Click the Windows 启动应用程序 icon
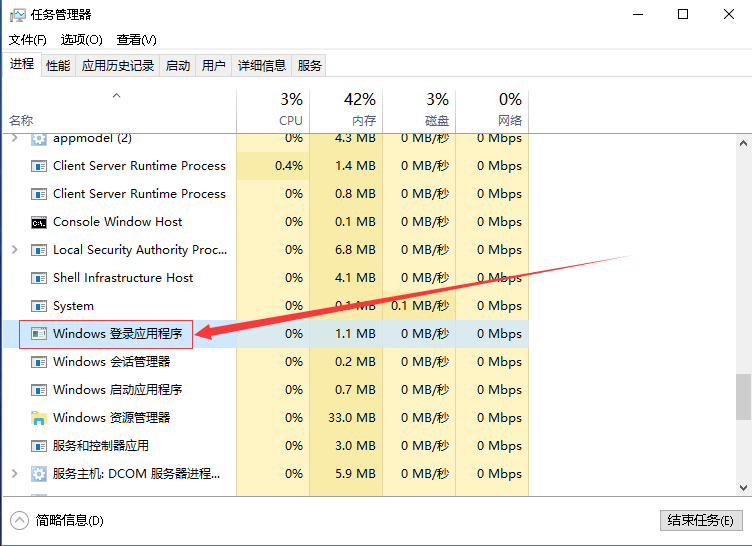 pos(39,390)
